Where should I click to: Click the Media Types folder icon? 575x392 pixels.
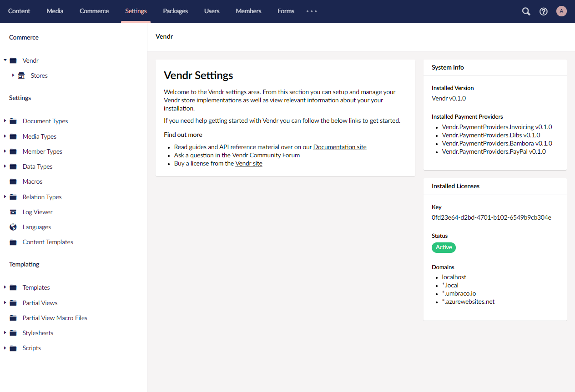13,136
